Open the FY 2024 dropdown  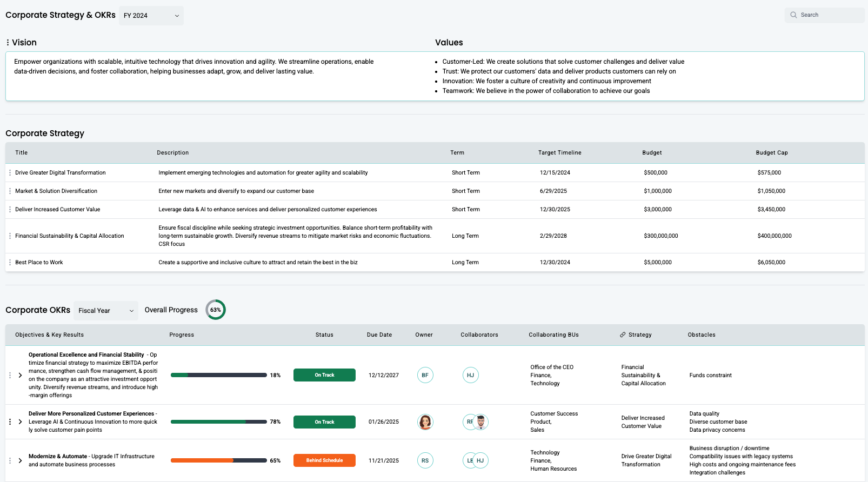point(151,16)
